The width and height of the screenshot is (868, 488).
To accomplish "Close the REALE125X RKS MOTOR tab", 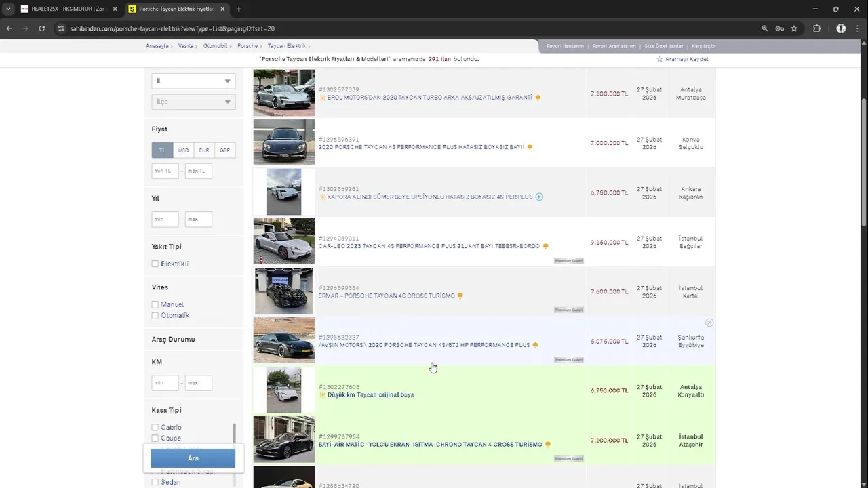I will pyautogui.click(x=115, y=9).
